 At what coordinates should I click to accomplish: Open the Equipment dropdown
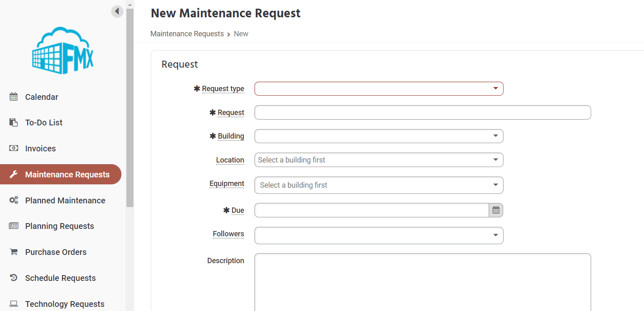coord(379,185)
